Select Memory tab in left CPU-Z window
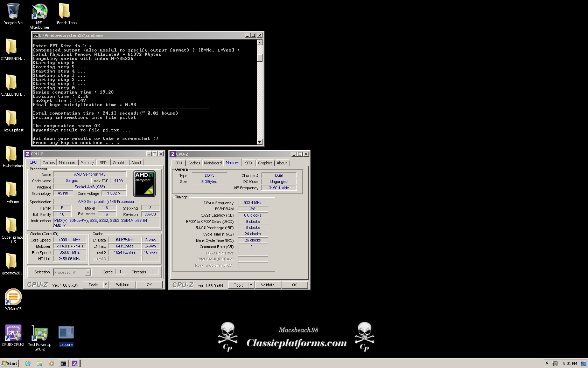The height and width of the screenshot is (368, 588). 87,163
